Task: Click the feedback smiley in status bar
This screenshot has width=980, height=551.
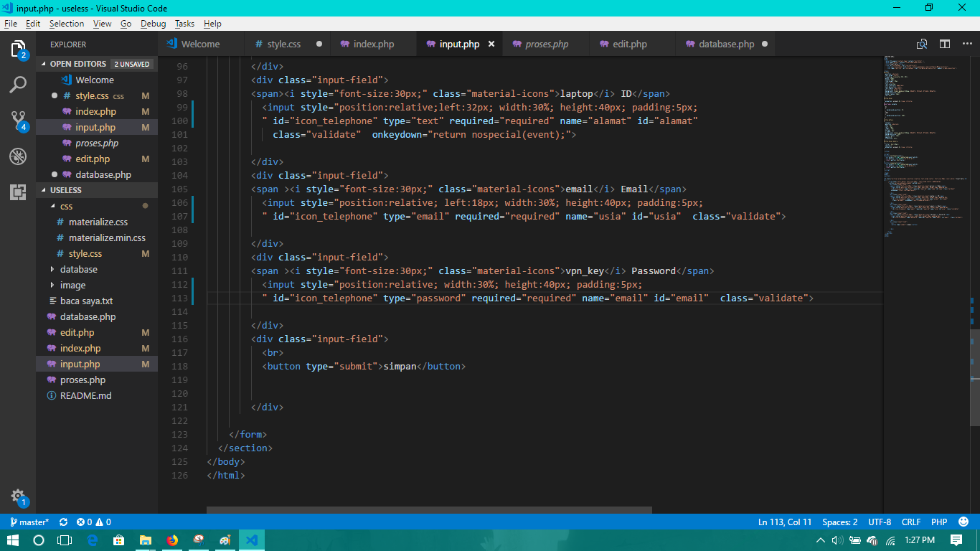Action: point(963,522)
